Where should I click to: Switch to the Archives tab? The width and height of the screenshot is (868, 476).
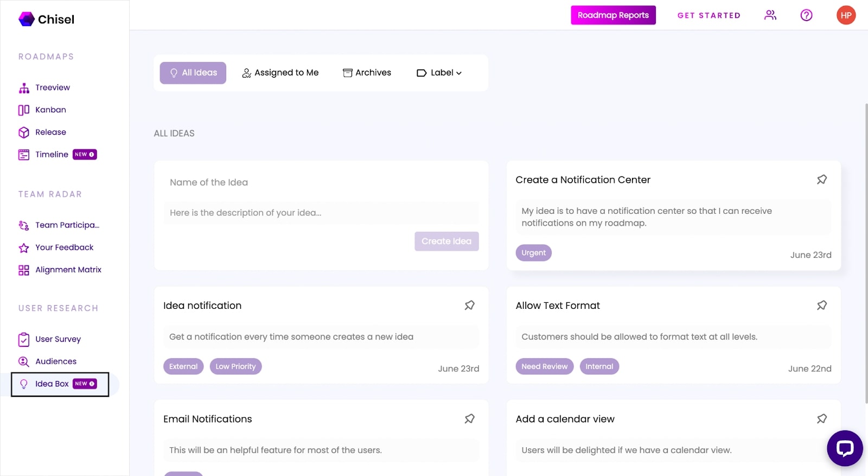[x=367, y=73]
